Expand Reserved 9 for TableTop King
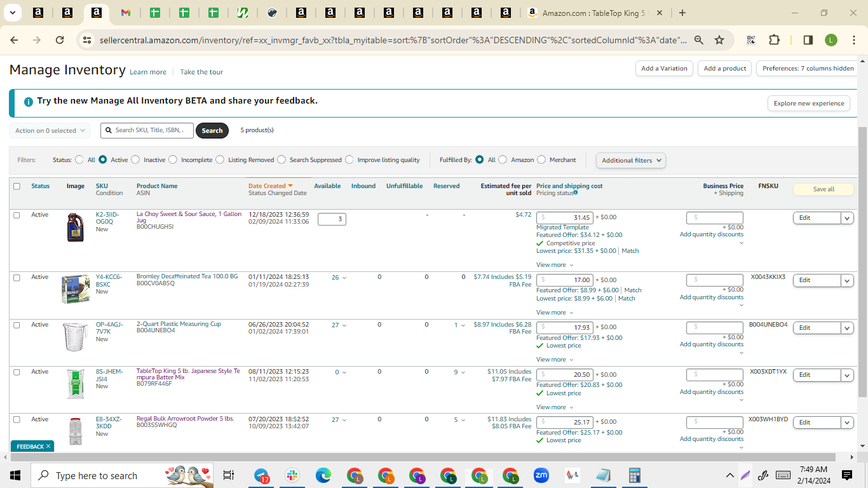868x488 pixels. (x=459, y=372)
